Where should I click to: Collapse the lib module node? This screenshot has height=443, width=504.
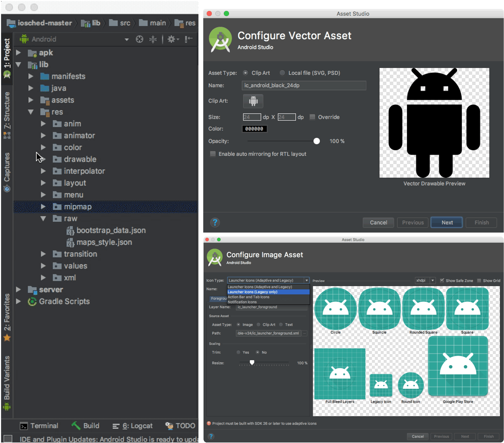(18, 64)
